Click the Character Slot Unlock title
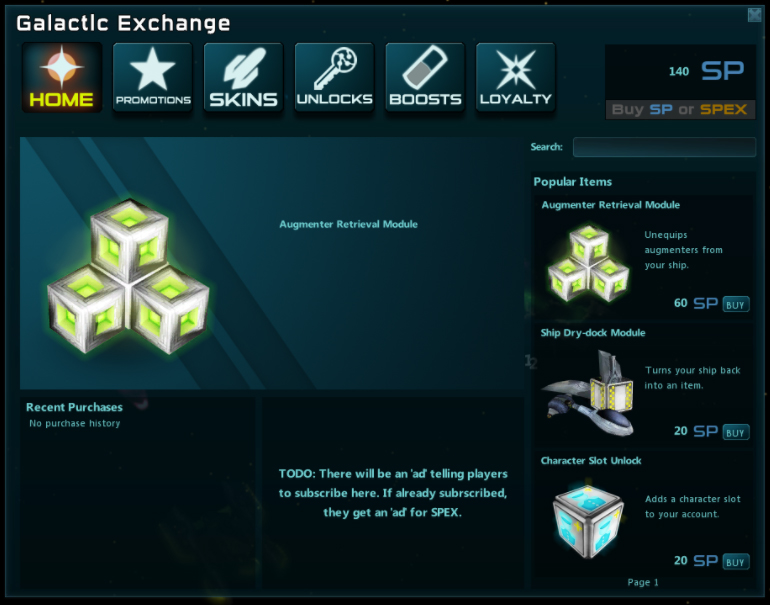Image resolution: width=770 pixels, height=605 pixels. pos(591,461)
